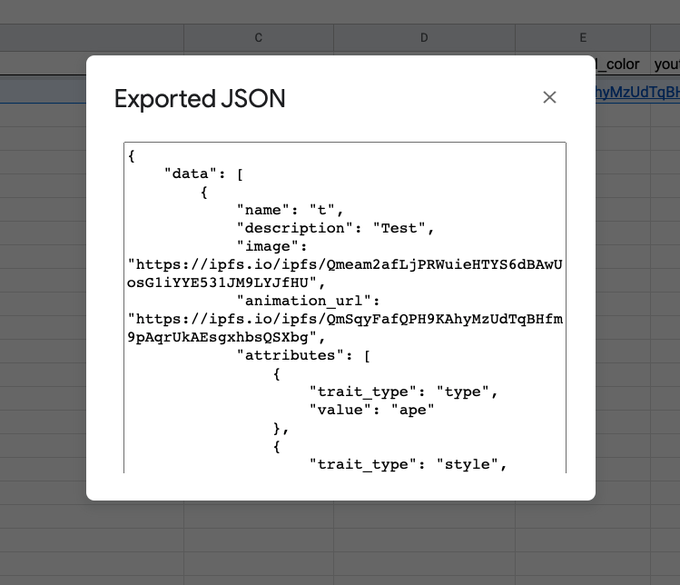Click the "image": key line

pos(272,247)
